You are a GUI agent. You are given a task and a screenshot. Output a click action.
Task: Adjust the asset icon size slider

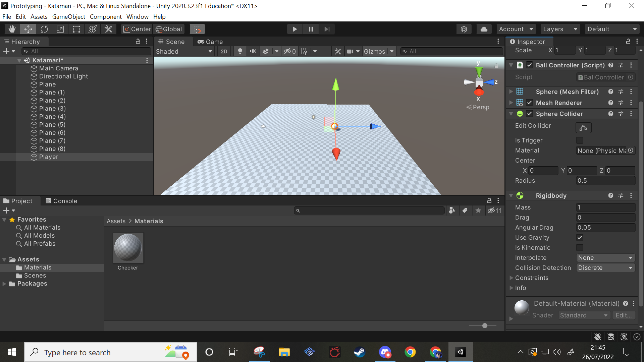click(485, 325)
